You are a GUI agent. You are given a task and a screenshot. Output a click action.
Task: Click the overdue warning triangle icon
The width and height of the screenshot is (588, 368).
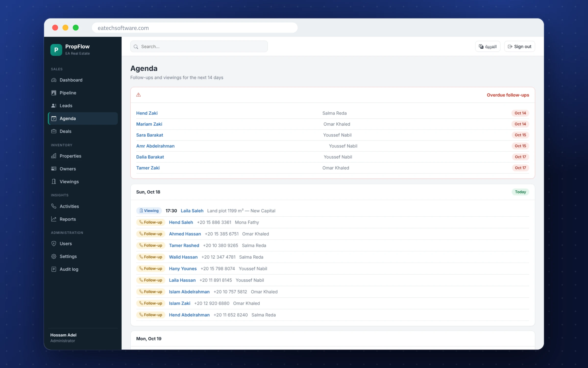pos(138,95)
